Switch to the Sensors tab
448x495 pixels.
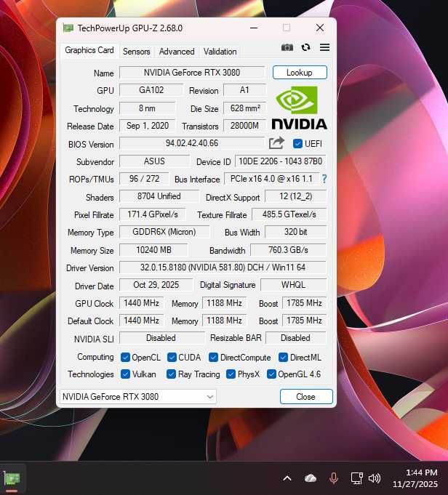click(x=136, y=52)
